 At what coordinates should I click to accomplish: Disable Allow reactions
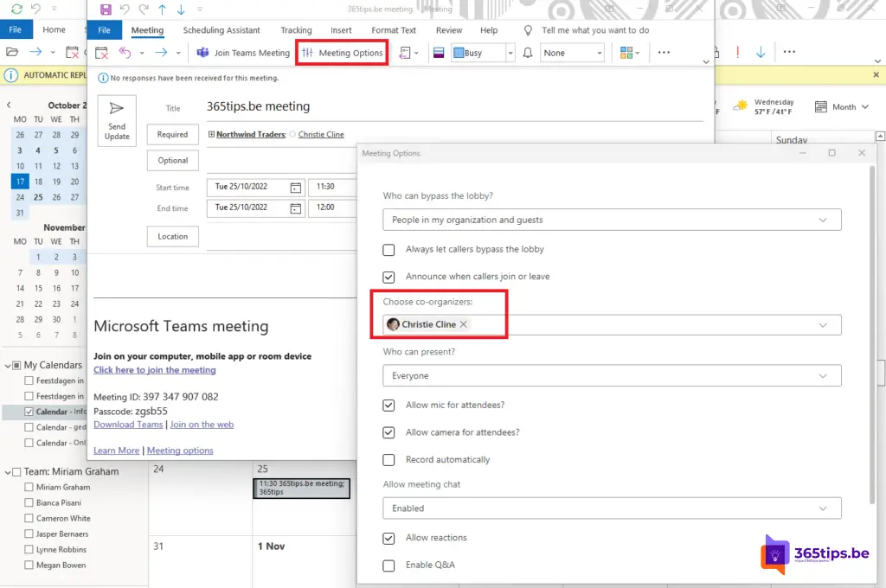(388, 538)
